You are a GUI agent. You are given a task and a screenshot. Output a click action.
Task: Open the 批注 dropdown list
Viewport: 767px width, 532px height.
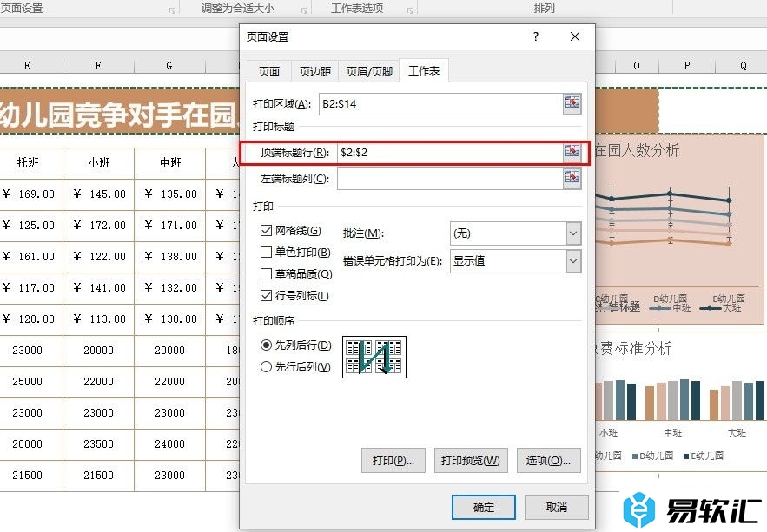tap(573, 233)
